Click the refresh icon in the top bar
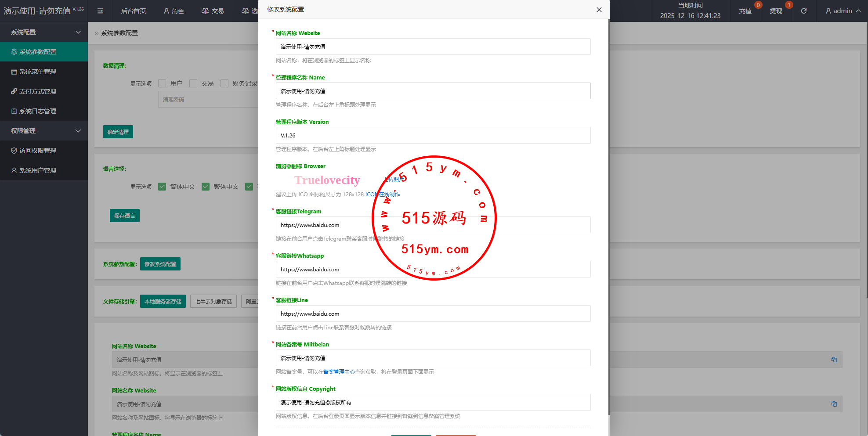 [x=803, y=11]
